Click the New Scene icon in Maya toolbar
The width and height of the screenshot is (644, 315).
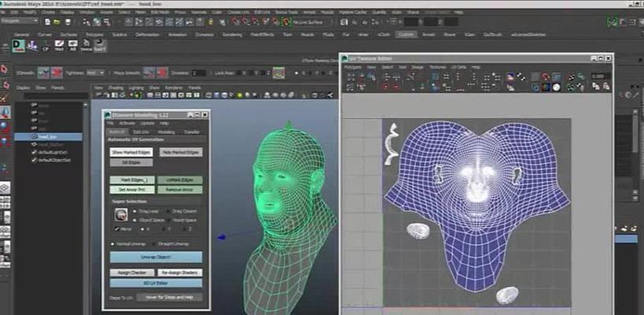click(48, 21)
